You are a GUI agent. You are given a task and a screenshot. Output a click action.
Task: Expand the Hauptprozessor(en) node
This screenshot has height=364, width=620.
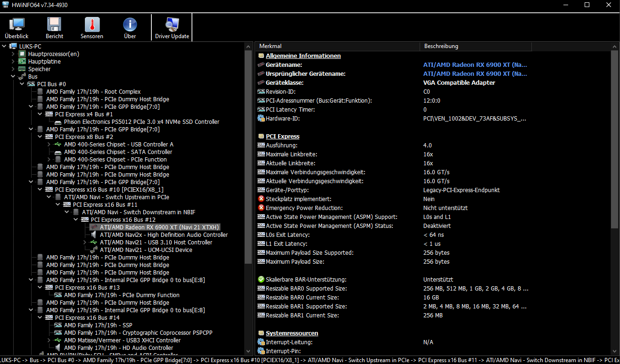(13, 54)
